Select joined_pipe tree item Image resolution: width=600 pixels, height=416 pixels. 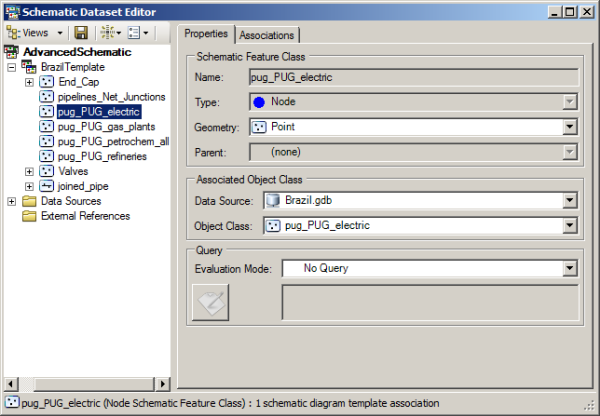[x=83, y=186]
